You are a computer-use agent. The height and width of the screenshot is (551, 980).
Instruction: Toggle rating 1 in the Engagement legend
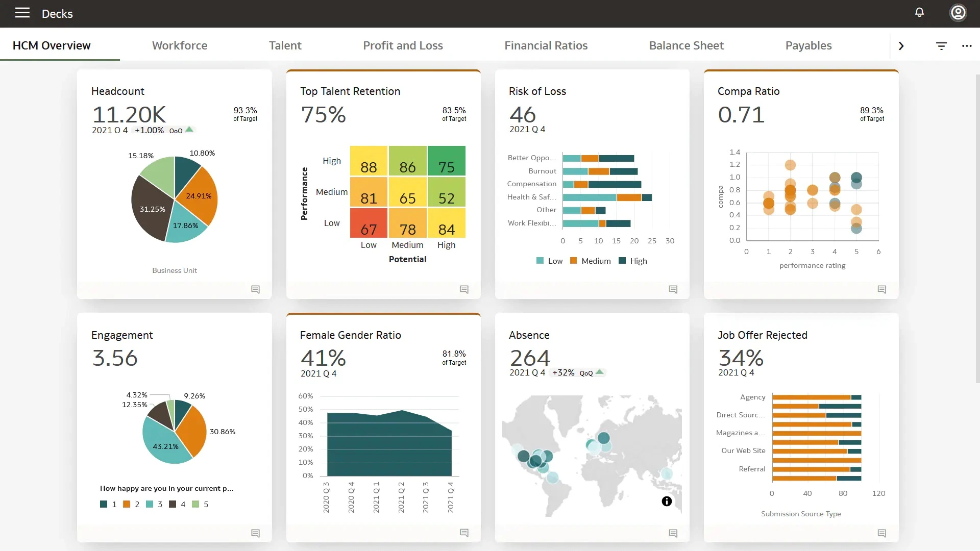pyautogui.click(x=108, y=504)
